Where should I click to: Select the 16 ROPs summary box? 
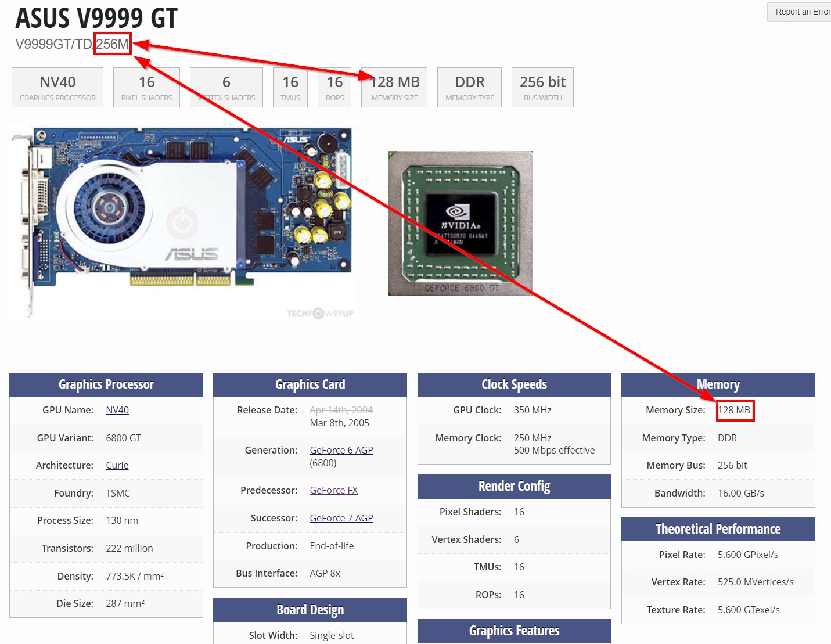point(334,88)
